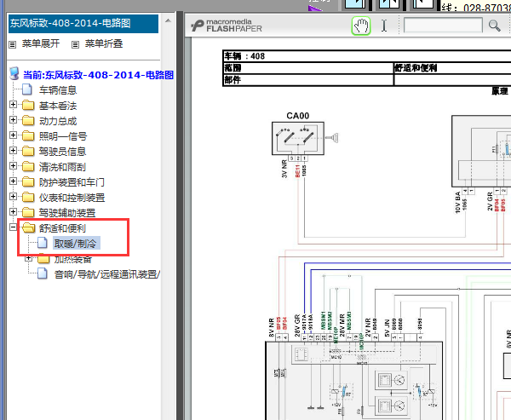The height and width of the screenshot is (420, 511).
Task: Expand the 仪表和控制装置 folder node
Action: (x=13, y=196)
